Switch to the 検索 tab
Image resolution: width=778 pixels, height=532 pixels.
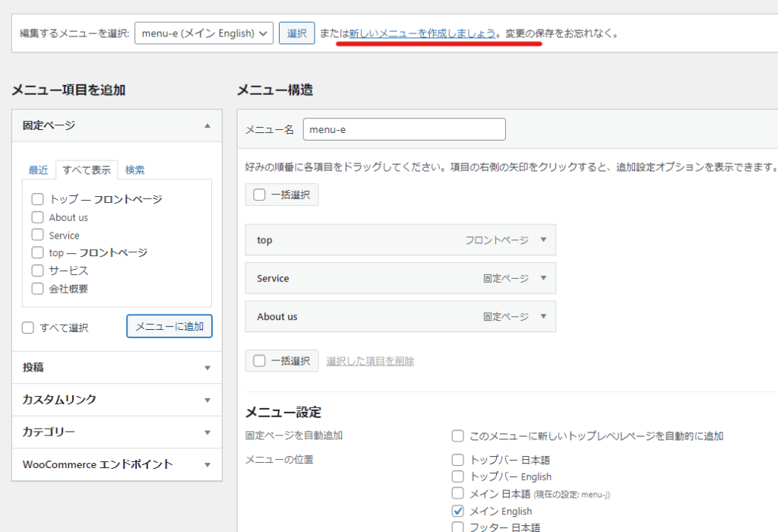coord(134,169)
